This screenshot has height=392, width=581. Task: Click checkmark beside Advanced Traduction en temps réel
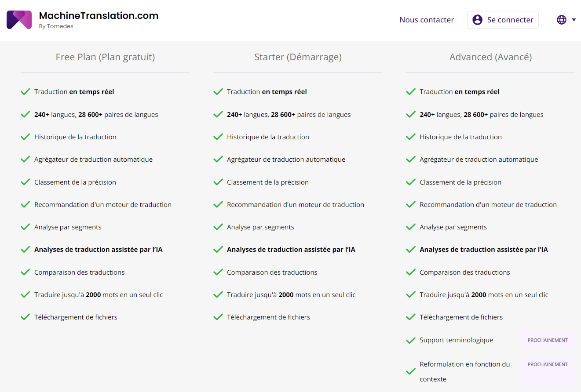click(411, 92)
